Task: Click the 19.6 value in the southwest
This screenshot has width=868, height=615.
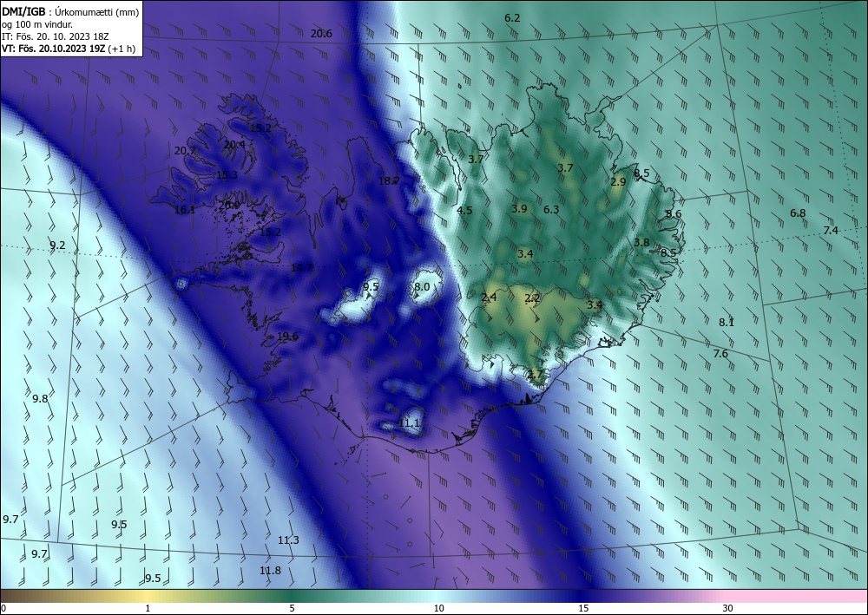Action: 287,337
